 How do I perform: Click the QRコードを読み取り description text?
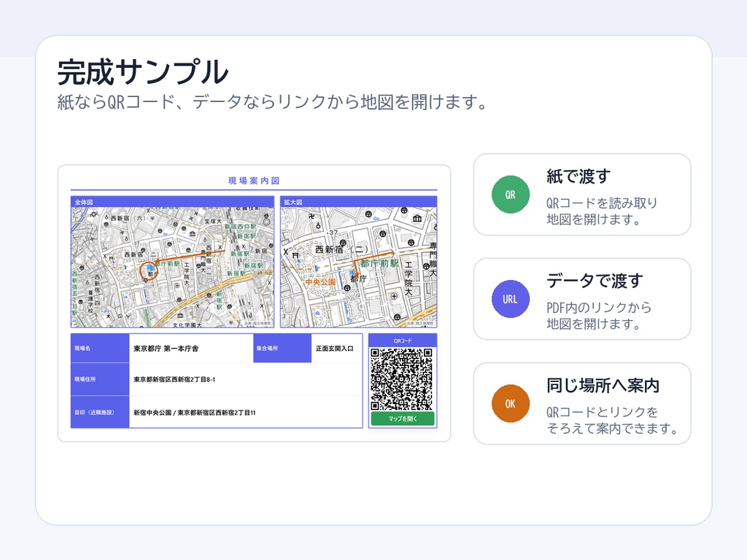pyautogui.click(x=602, y=203)
